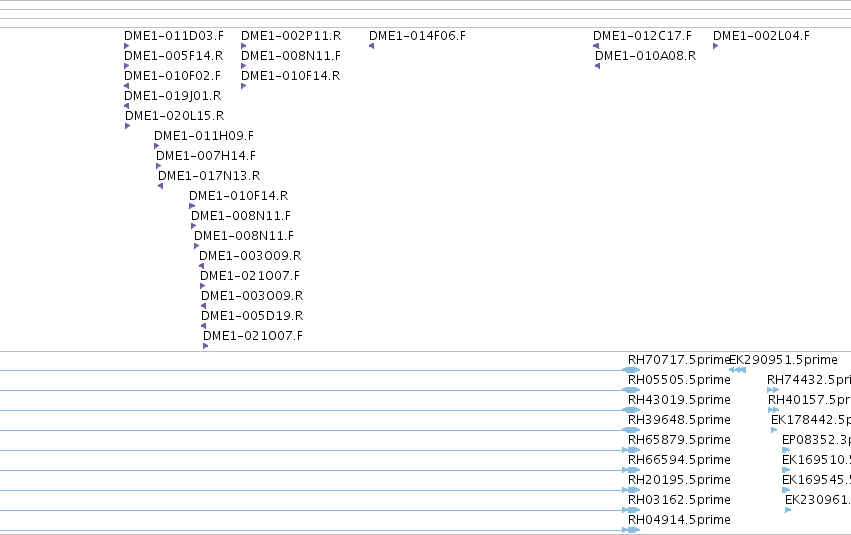Click the purple arrow marker beneath DME1-014F06.F
Screen dimensions: 851x535
click(x=372, y=46)
